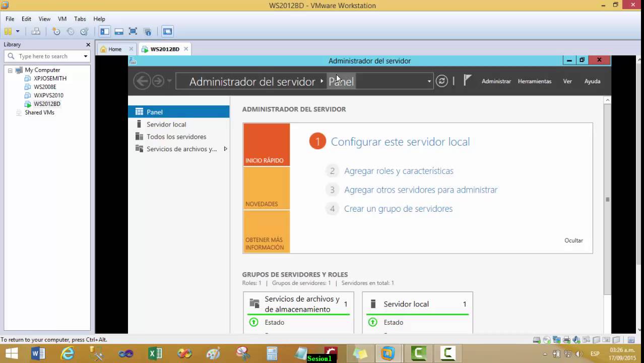Screen dimensions: 644x363
Task: Select WS2008E in the library tree
Action: click(45, 87)
